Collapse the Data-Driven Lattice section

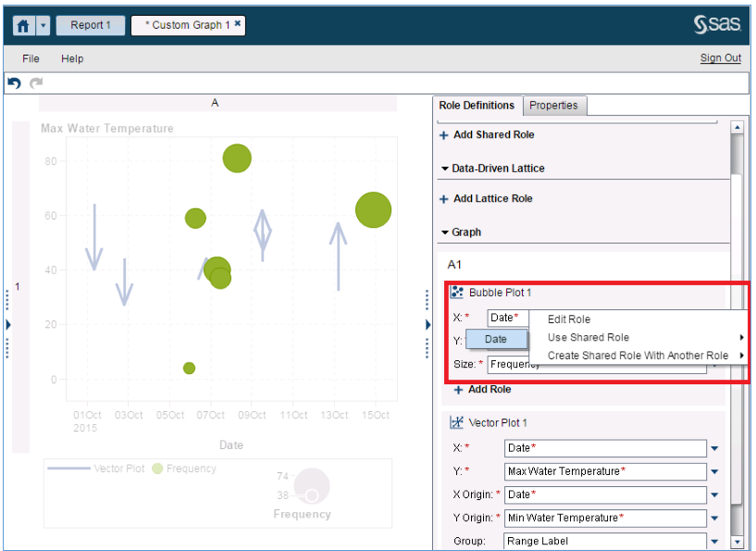[445, 169]
